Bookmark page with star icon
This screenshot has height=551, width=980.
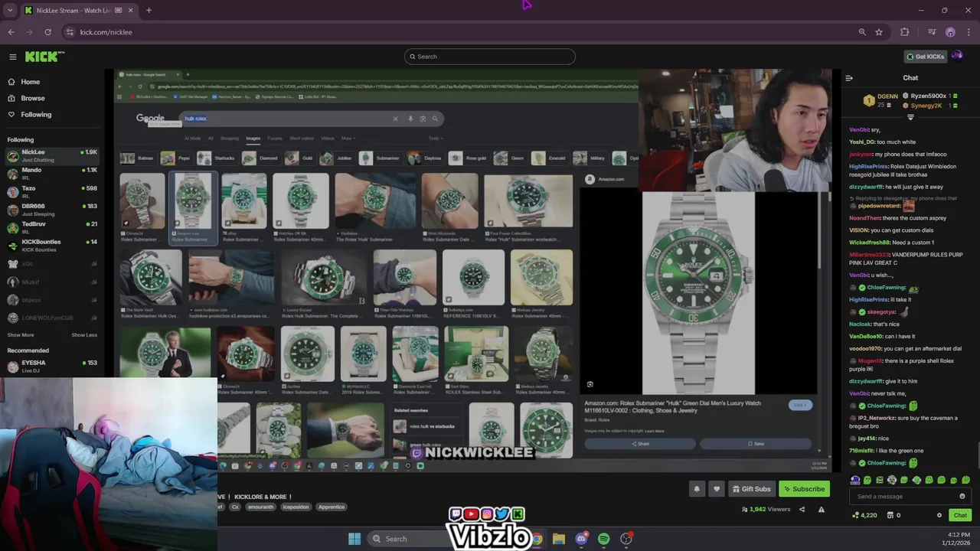(x=879, y=32)
